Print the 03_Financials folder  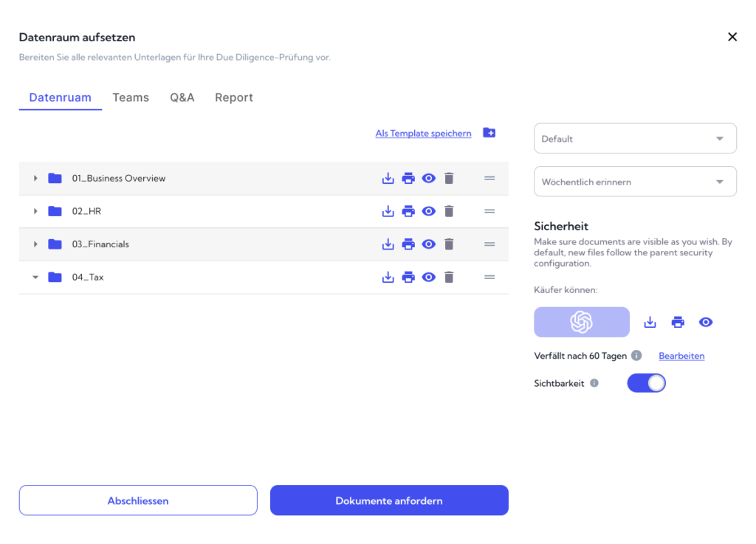coord(408,244)
